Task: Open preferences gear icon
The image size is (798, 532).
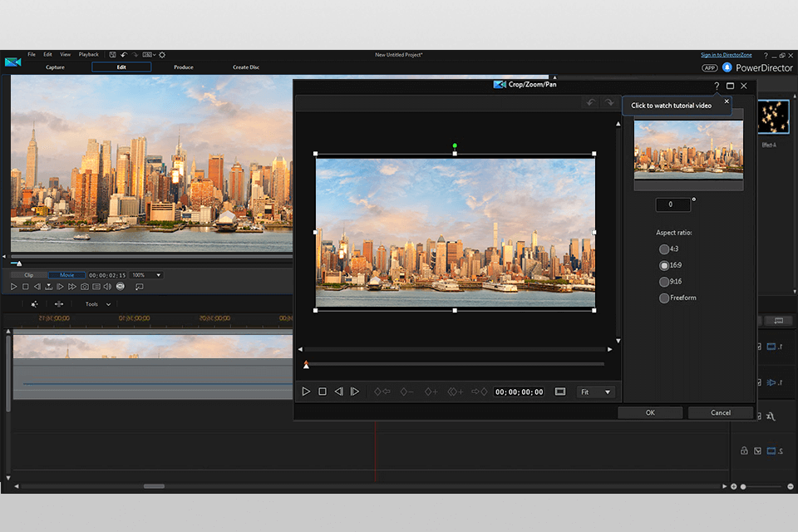Action: pos(162,55)
